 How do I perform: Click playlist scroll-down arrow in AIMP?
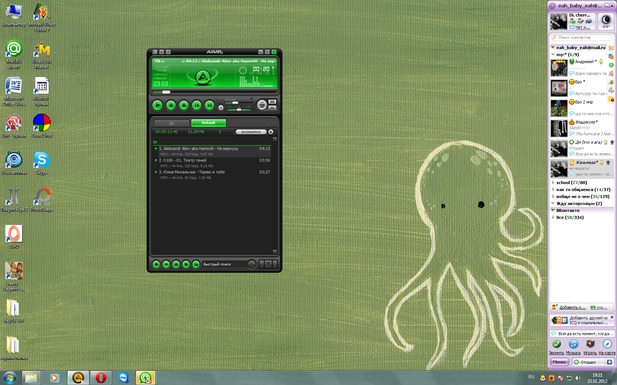click(x=275, y=251)
